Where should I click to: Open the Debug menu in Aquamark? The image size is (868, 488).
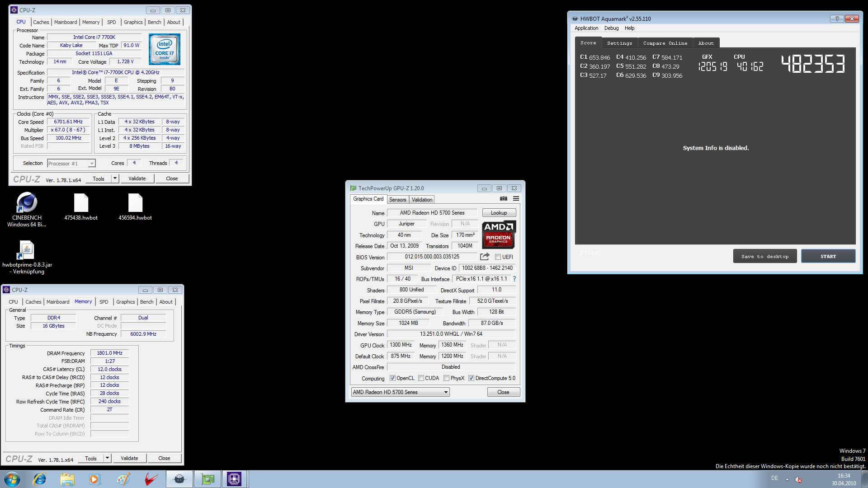[611, 28]
